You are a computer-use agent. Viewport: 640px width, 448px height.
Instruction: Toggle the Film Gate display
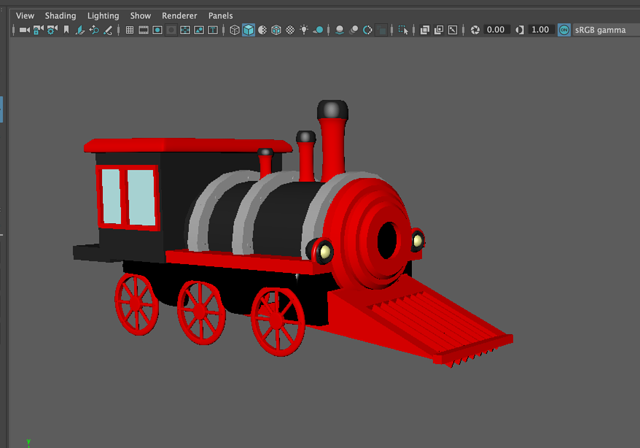143,30
